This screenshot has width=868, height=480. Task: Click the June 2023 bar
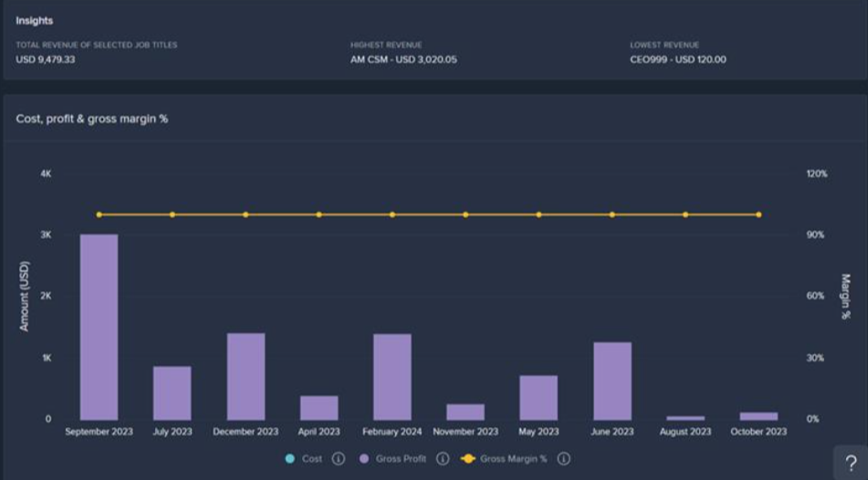(612, 381)
